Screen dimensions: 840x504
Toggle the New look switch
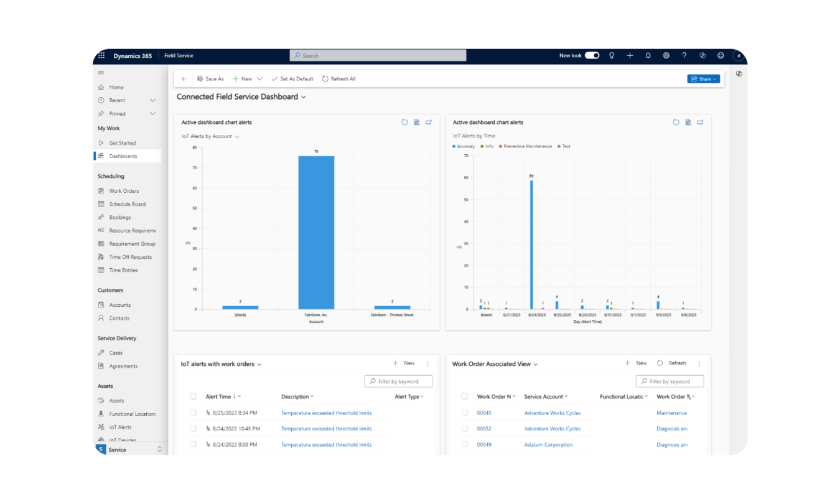coord(592,55)
